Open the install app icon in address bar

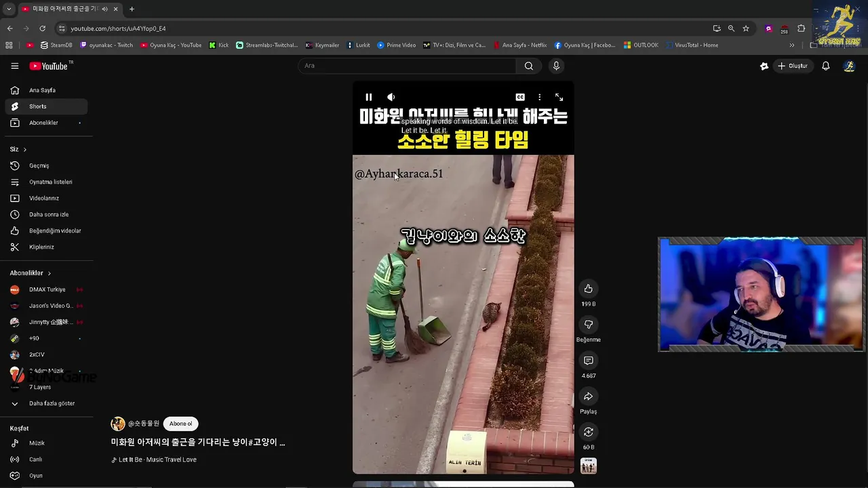(x=717, y=28)
